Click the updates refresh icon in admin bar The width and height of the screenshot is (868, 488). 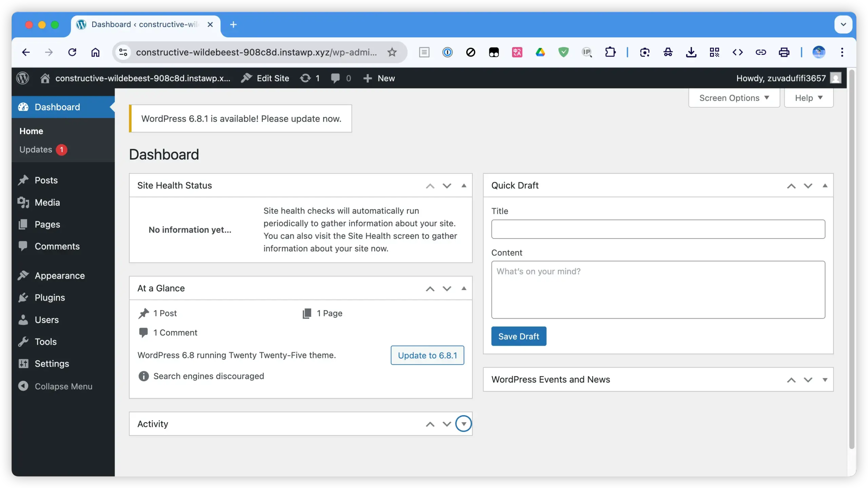pos(305,78)
